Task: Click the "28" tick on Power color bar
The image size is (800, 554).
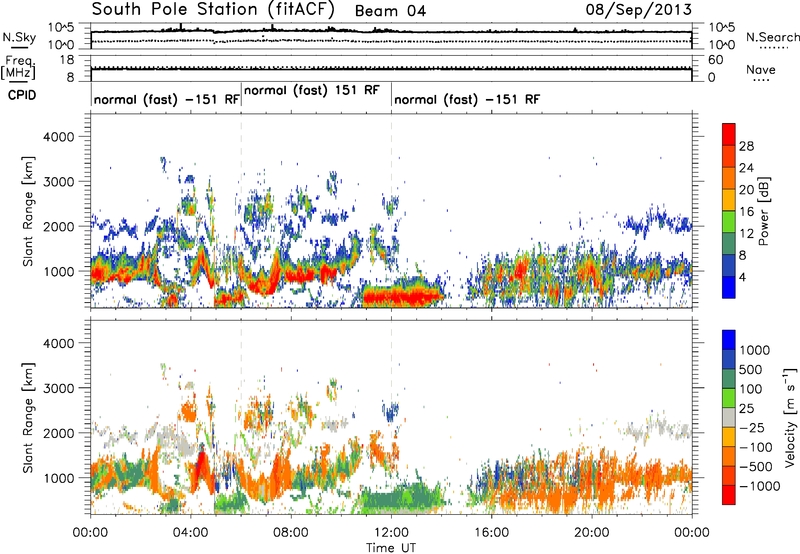Action: point(746,146)
